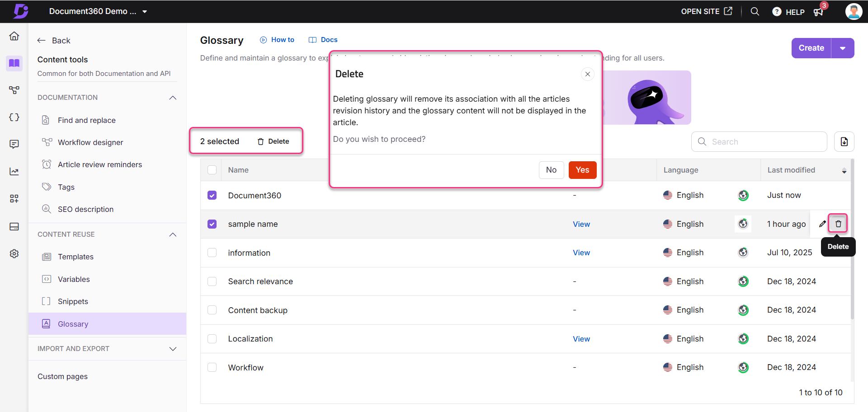The image size is (868, 412).
Task: Open the Analytics chart icon in rail
Action: coord(14,171)
